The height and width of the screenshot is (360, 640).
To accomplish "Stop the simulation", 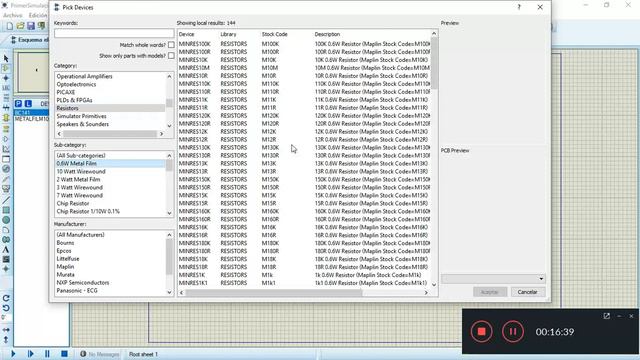I will [64, 354].
